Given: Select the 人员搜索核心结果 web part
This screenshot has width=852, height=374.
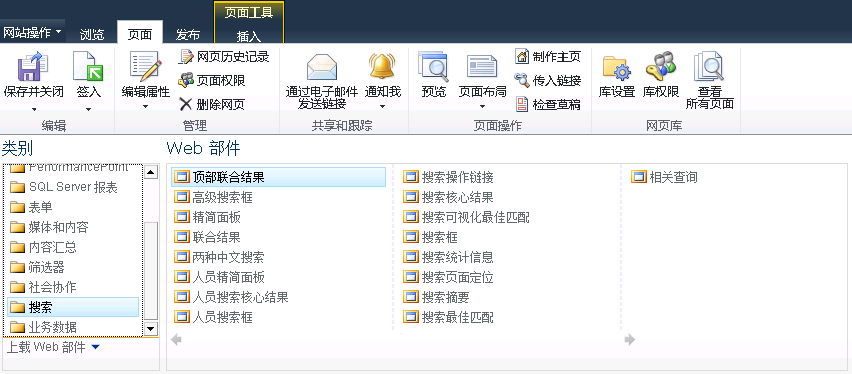Looking at the screenshot, I should click(231, 297).
